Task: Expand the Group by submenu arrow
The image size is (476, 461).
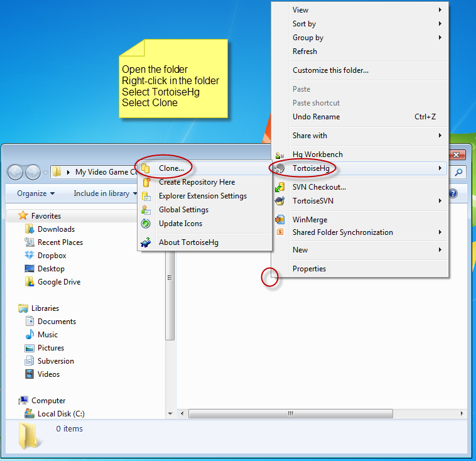Action: point(440,37)
